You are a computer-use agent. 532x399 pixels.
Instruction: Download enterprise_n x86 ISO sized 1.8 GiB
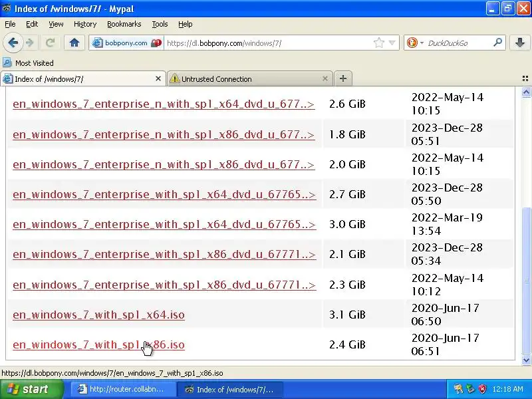click(x=164, y=135)
